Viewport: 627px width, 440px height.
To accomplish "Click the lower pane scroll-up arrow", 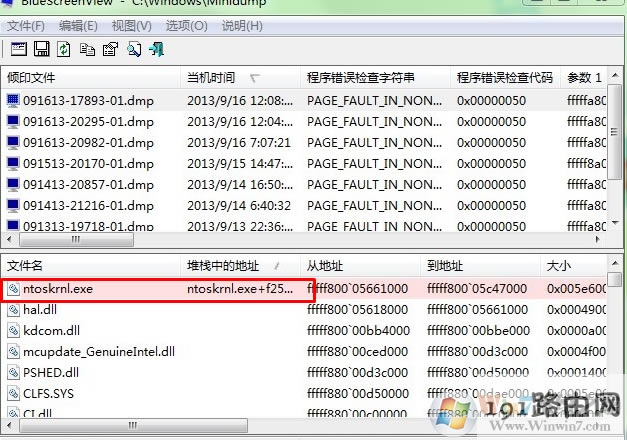I will (x=615, y=263).
